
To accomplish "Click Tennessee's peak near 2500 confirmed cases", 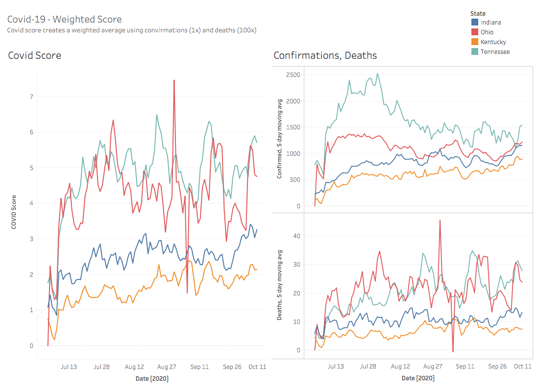I will click(377, 74).
